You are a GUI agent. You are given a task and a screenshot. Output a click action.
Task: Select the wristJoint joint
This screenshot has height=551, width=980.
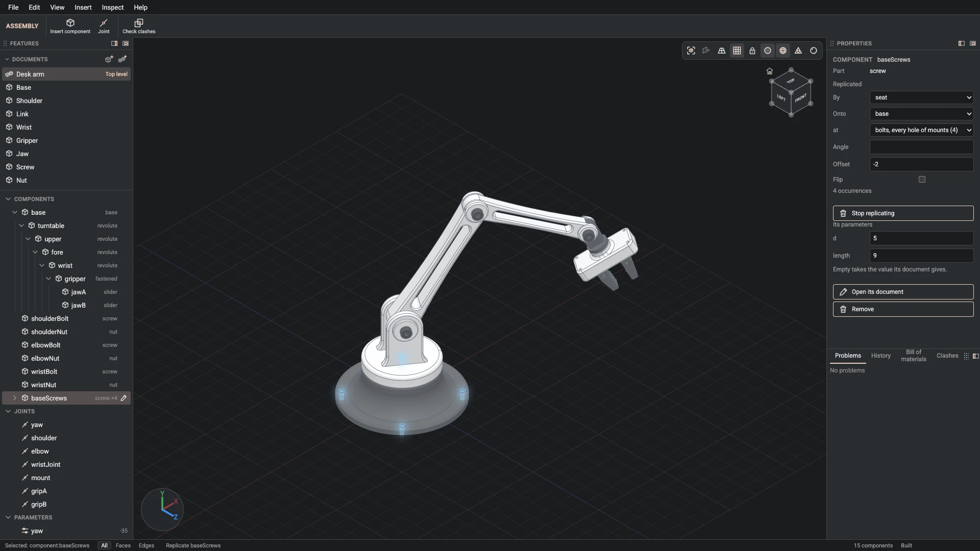point(66,464)
